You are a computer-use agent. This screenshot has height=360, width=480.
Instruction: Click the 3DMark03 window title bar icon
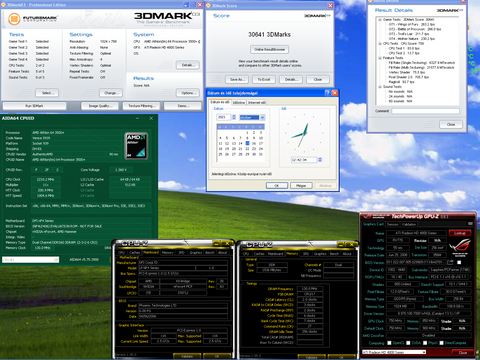(x=4, y=5)
